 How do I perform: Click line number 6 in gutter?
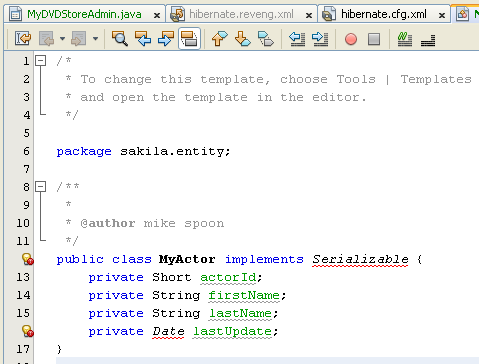[26, 151]
